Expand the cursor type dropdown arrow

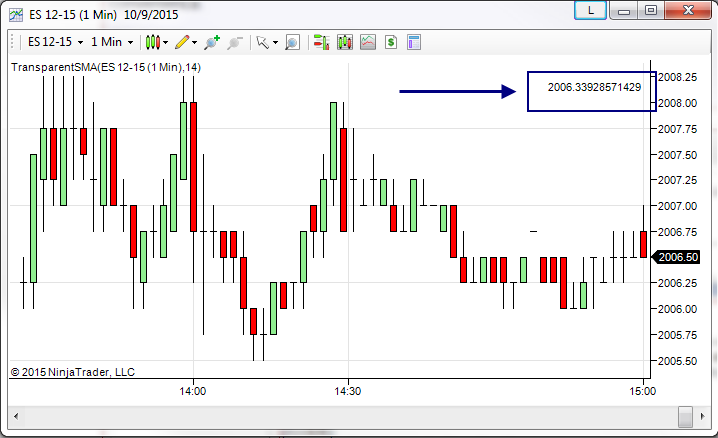[x=275, y=43]
